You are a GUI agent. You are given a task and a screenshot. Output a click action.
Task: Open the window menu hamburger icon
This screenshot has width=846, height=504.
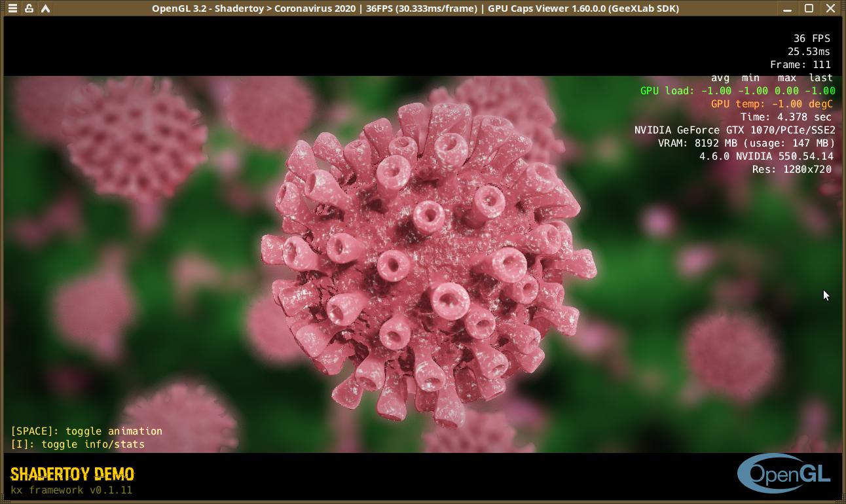coord(12,9)
